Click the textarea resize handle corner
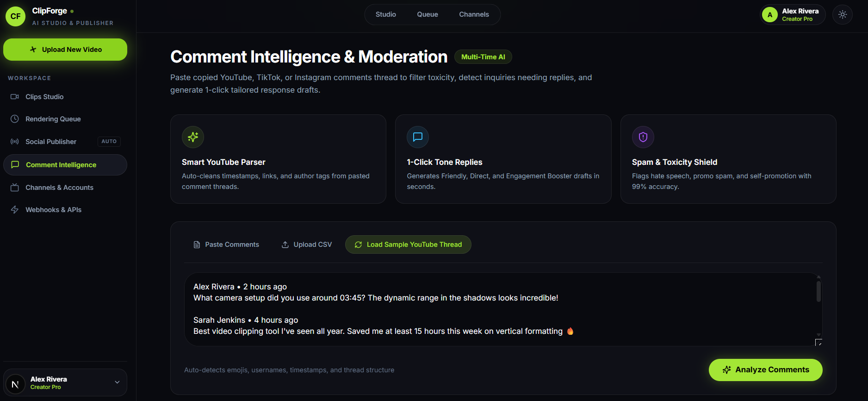This screenshot has width=868, height=401. pyautogui.click(x=818, y=342)
